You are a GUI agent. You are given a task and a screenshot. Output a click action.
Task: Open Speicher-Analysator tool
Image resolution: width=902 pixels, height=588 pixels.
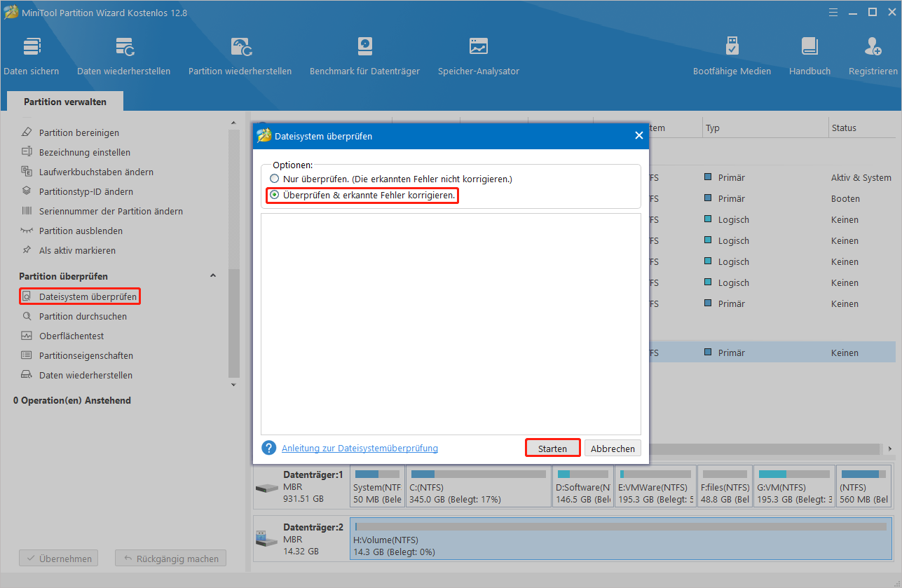479,56
